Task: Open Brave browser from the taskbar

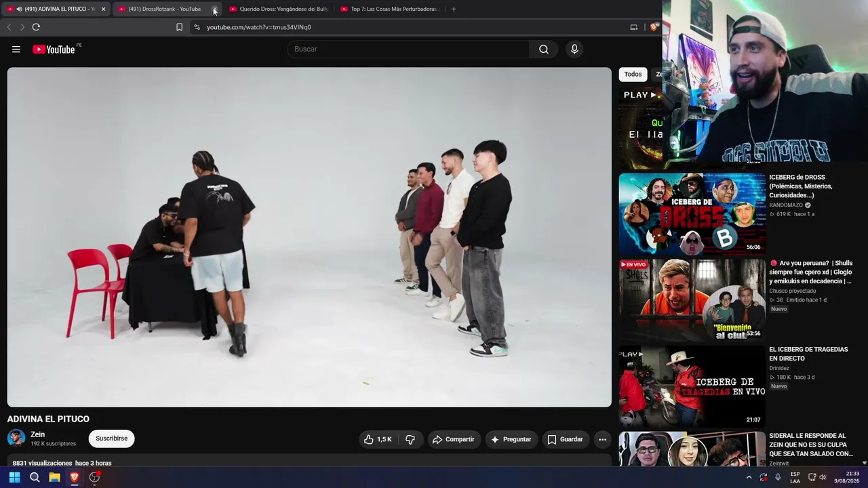Action: pos(75,477)
